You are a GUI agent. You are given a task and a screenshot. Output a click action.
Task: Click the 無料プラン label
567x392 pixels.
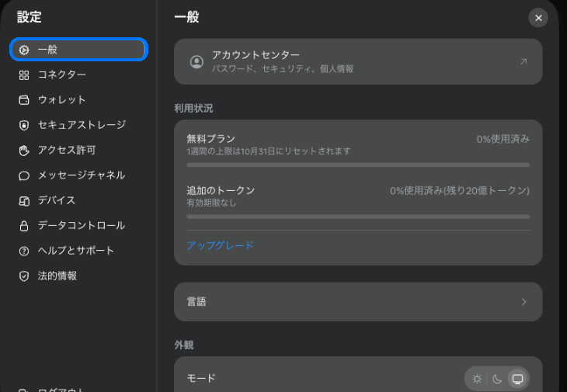[x=210, y=139]
